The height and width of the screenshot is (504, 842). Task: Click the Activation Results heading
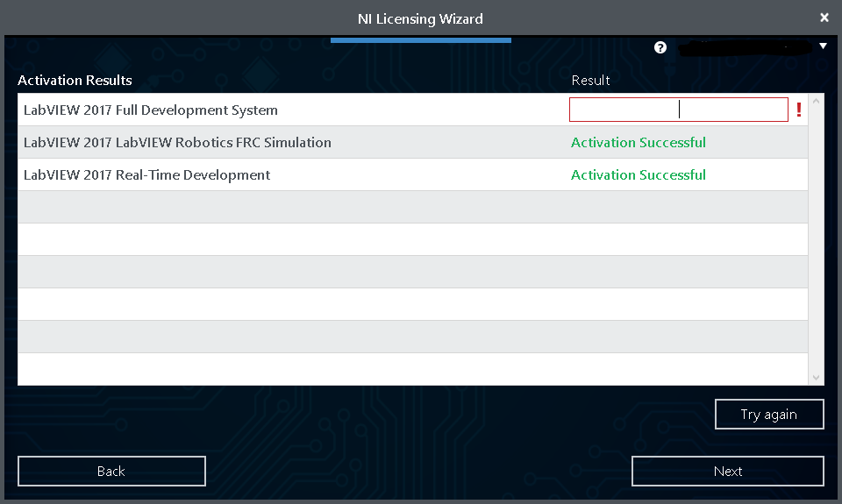point(75,81)
